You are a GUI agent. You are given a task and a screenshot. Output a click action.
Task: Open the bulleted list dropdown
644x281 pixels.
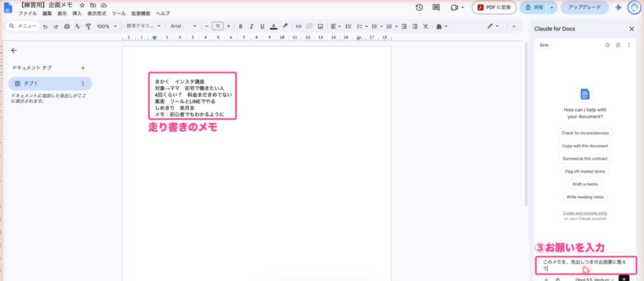pyautogui.click(x=377, y=26)
